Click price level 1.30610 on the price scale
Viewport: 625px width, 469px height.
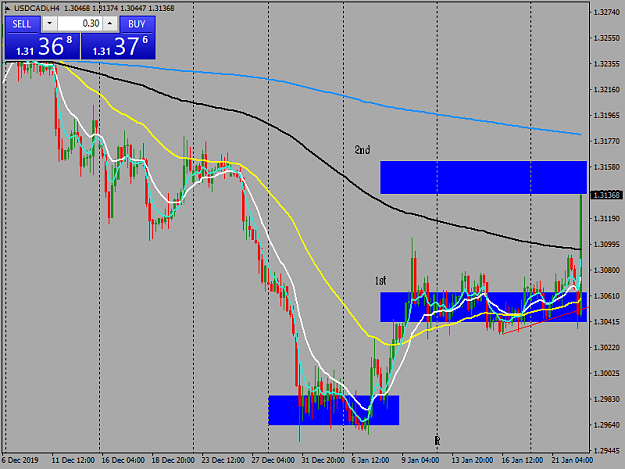click(x=607, y=296)
